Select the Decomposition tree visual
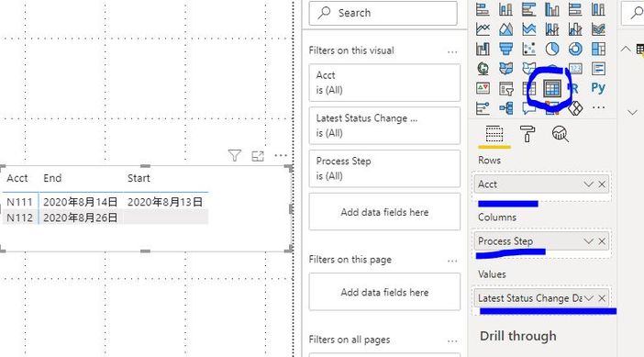 point(505,108)
